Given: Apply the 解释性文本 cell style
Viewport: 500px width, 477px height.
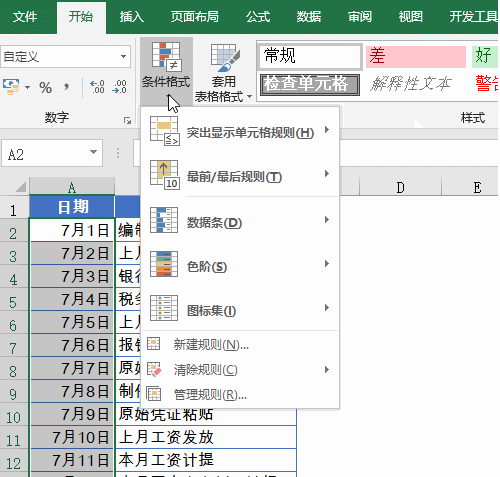Looking at the screenshot, I should coord(411,84).
